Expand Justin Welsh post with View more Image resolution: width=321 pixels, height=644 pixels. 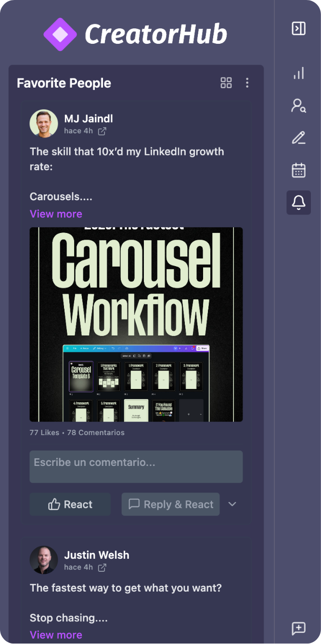56,635
